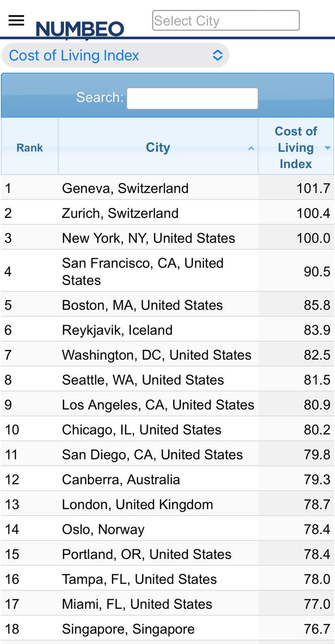The width and height of the screenshot is (335, 644).
Task: Open San Francisco, CA entry
Action: click(x=143, y=271)
